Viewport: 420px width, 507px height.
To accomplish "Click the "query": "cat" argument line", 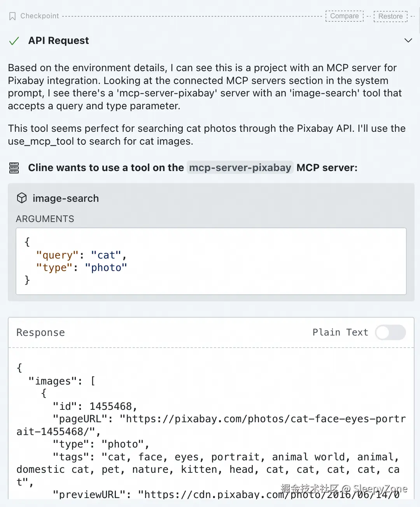I will [x=81, y=255].
